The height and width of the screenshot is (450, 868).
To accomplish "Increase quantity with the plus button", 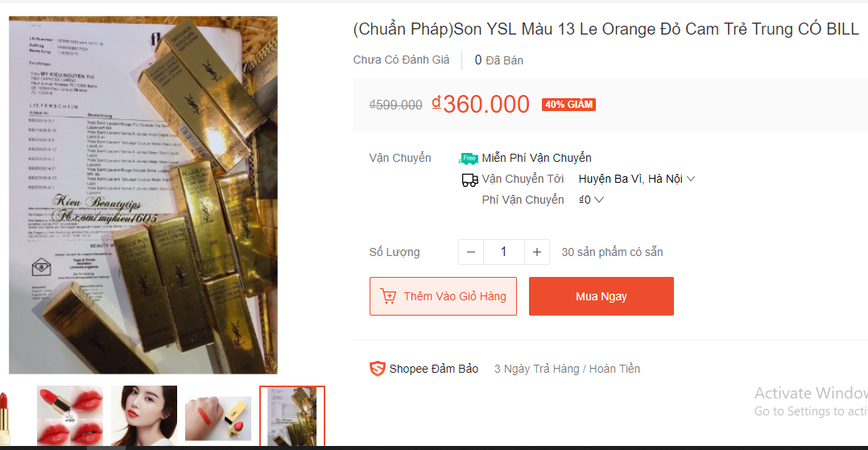I will point(537,252).
